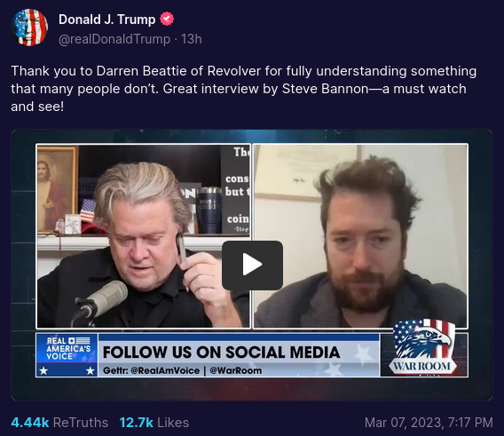Click the framed portrait in the video
Viewport: 504px width, 436px height.
[57, 188]
